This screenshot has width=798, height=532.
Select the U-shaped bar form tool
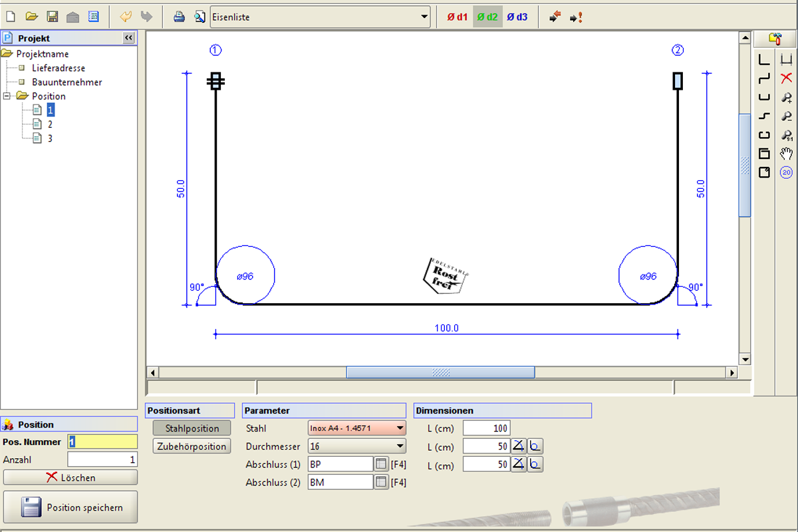pyautogui.click(x=765, y=97)
